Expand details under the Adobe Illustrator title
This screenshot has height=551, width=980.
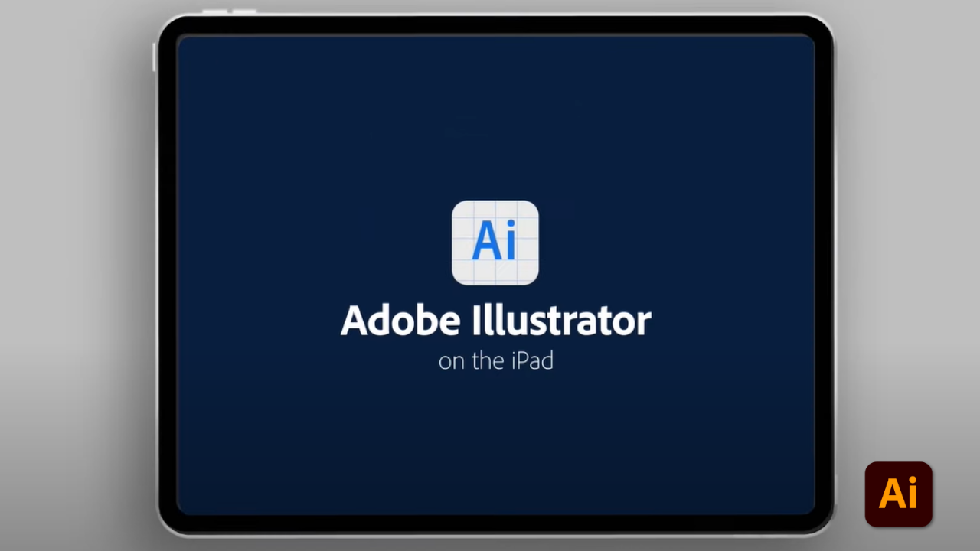tap(495, 341)
